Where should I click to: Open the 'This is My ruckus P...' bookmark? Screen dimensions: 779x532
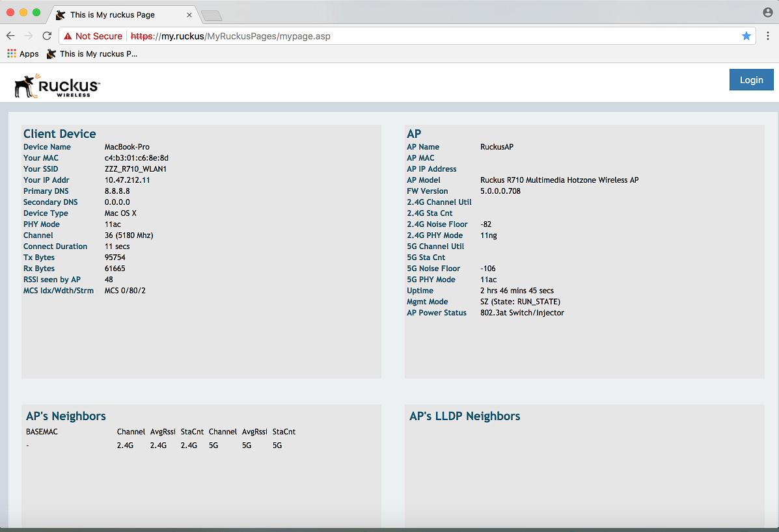[x=92, y=54]
